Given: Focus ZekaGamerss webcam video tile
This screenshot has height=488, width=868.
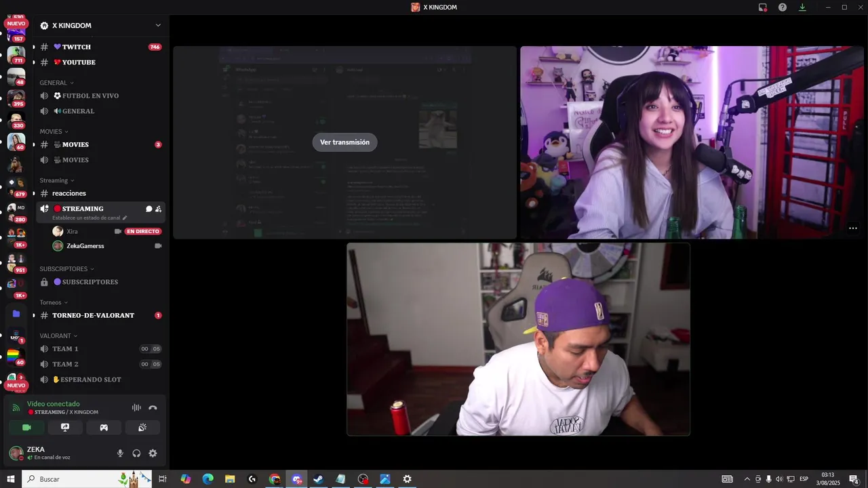Looking at the screenshot, I should (x=518, y=339).
